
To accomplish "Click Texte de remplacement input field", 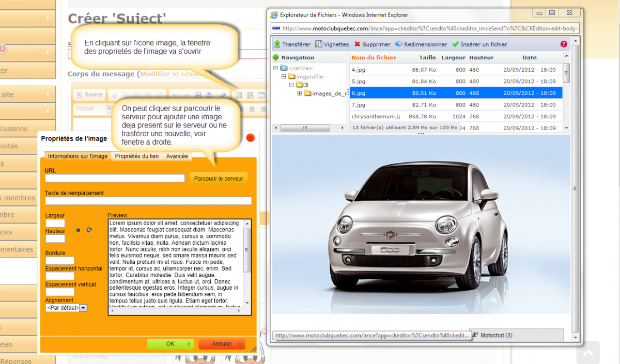I will [148, 201].
